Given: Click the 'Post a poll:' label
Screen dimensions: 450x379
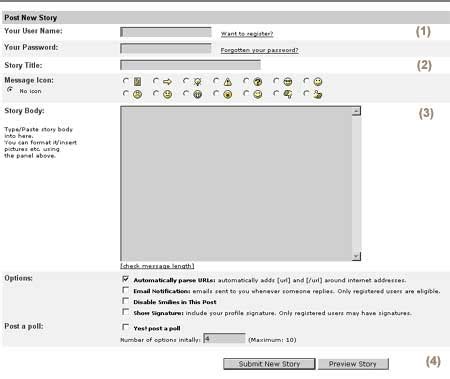Looking at the screenshot, I should pyautogui.click(x=24, y=326).
